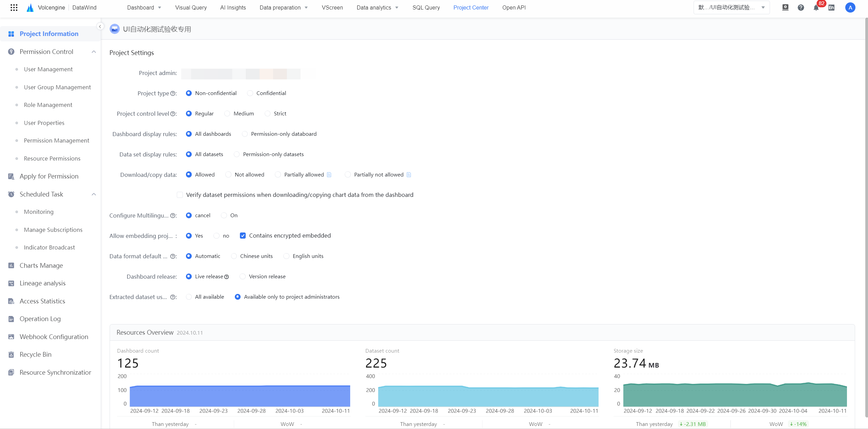Click the Live release help icon
The image size is (868, 429).
[227, 277]
